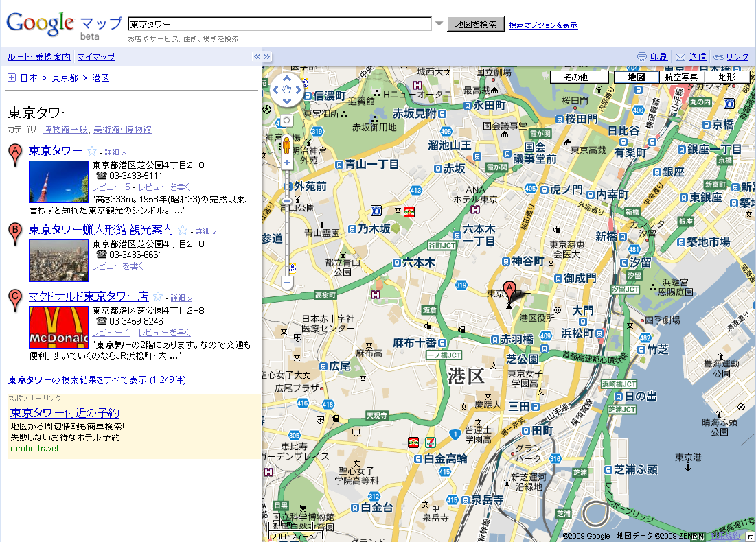This screenshot has width=756, height=542.
Task: Click 東京都 in the breadcrumb
Action: tap(65, 78)
